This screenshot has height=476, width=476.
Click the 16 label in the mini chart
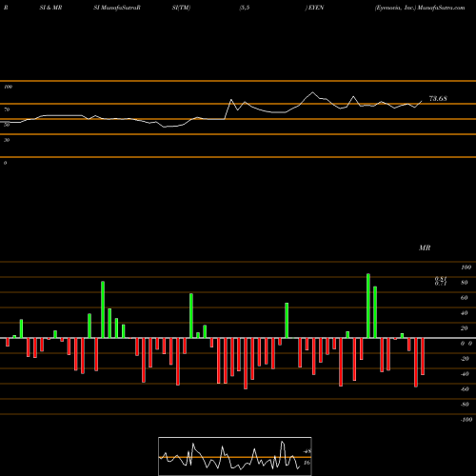(307, 463)
